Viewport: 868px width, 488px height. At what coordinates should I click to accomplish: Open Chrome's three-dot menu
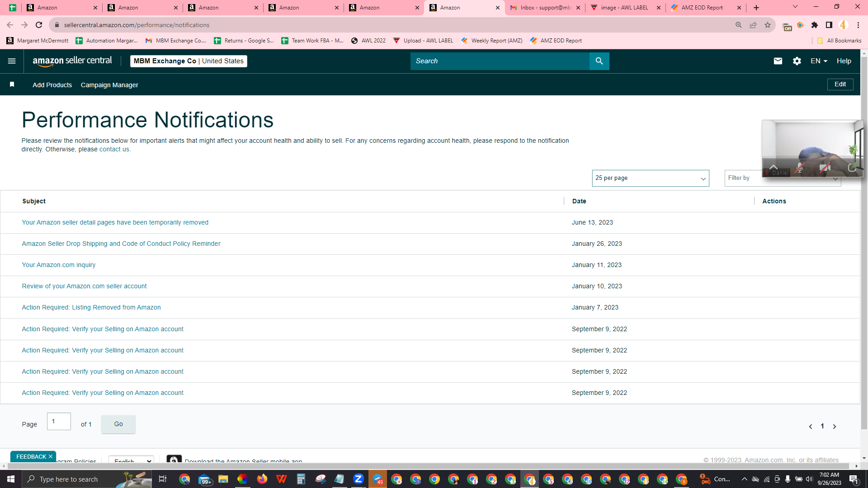tap(858, 25)
